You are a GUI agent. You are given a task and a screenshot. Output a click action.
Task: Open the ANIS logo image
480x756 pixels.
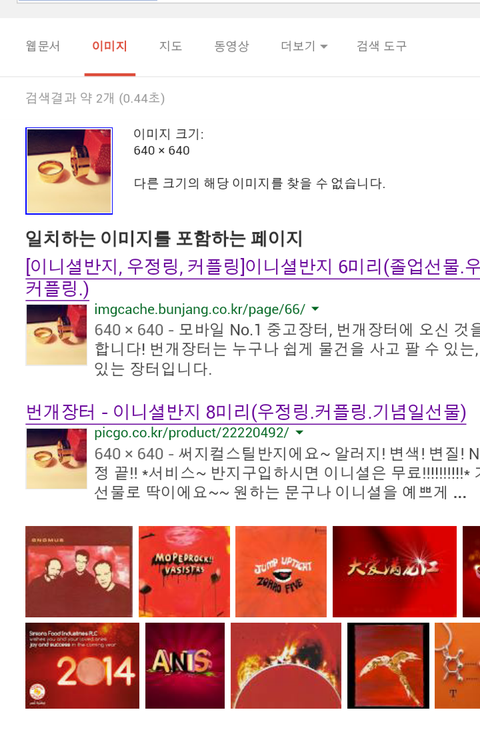185,665
